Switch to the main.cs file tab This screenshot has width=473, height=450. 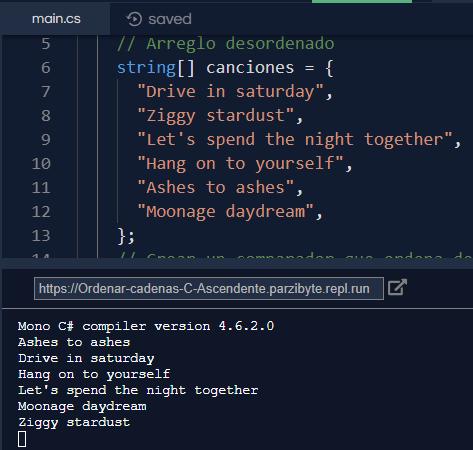tap(56, 19)
